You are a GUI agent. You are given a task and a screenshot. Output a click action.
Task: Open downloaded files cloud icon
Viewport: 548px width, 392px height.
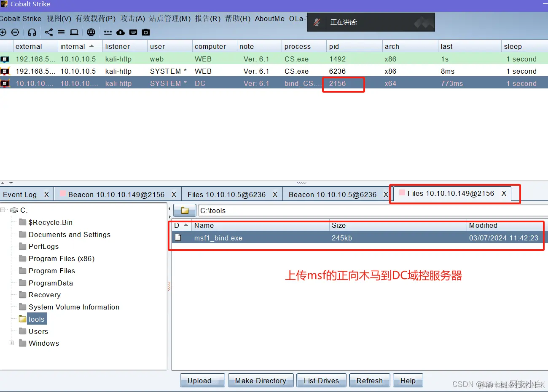(121, 32)
